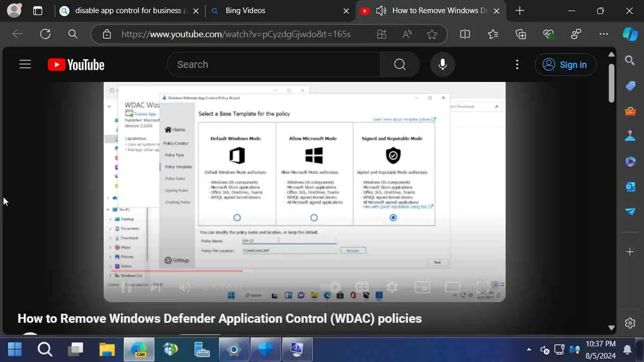Image resolution: width=644 pixels, height=362 pixels.
Task: Open the Edge extensions/profile sharing icon
Action: click(576, 34)
